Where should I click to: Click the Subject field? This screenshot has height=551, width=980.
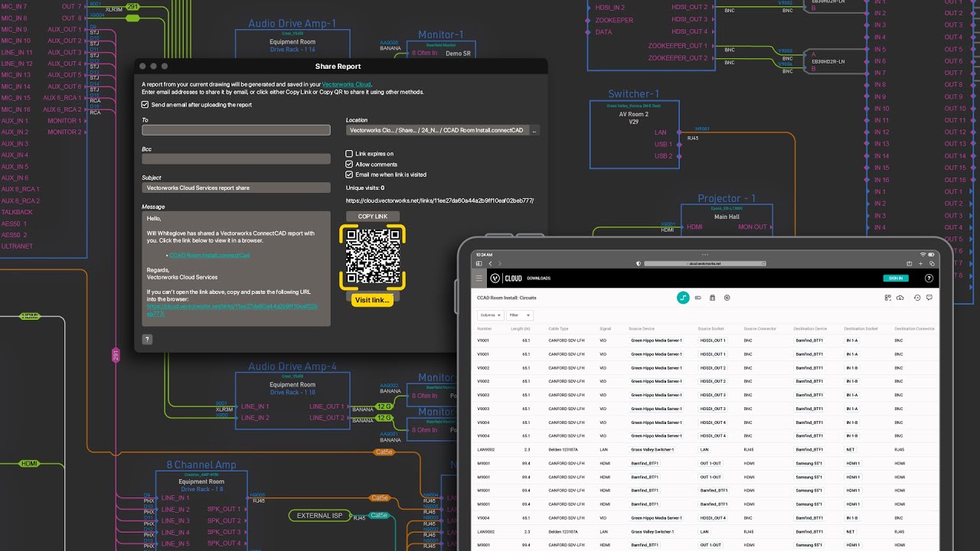pos(236,187)
